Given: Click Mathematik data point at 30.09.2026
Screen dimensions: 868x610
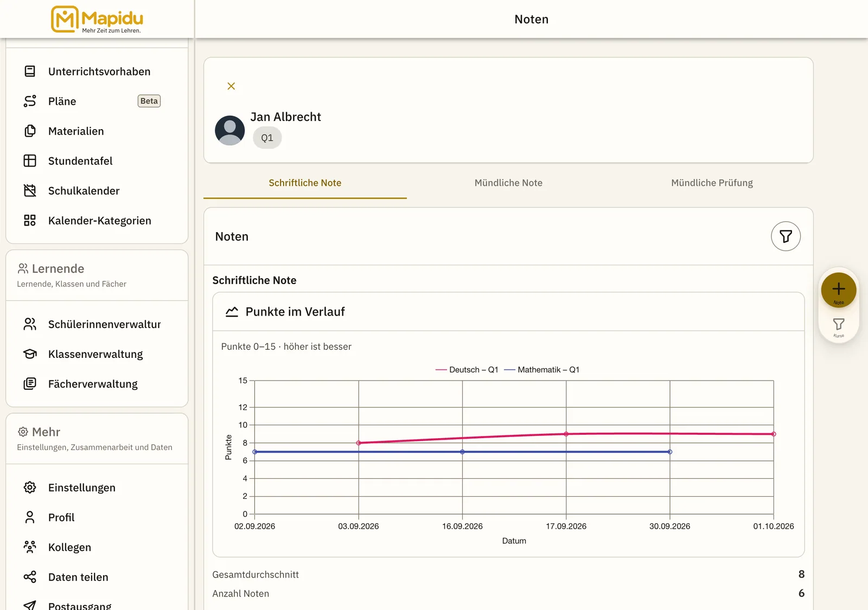Looking at the screenshot, I should pos(670,452).
